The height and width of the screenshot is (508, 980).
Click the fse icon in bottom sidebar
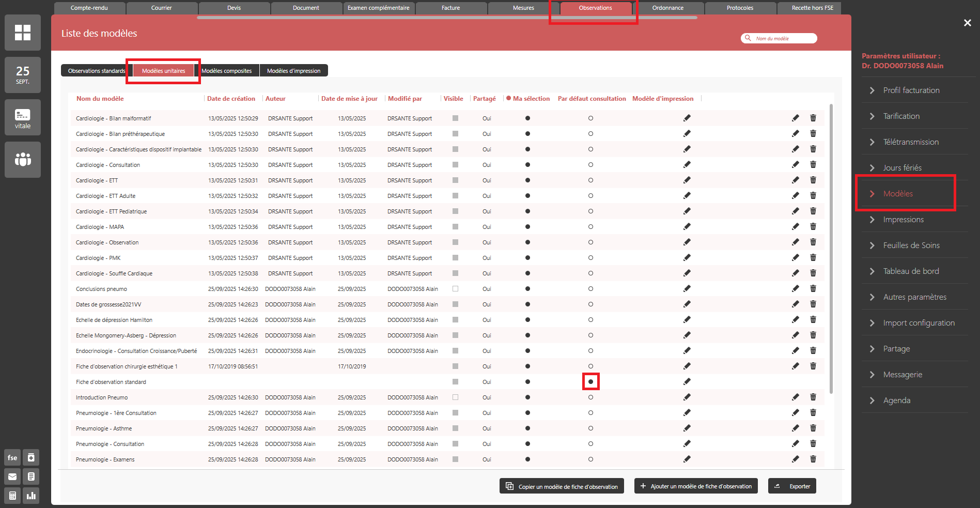tap(12, 457)
